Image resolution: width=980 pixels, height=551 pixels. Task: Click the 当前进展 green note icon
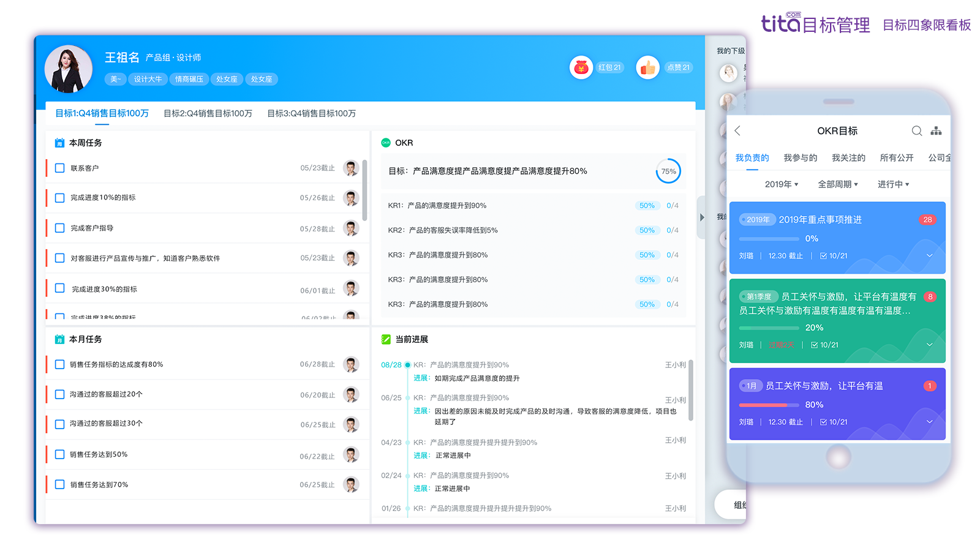pyautogui.click(x=386, y=339)
